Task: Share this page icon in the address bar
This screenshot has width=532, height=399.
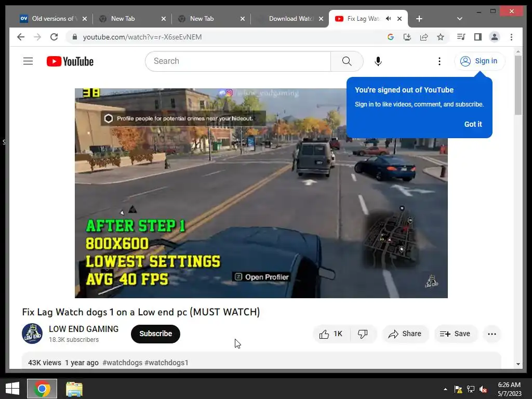Action: click(424, 37)
